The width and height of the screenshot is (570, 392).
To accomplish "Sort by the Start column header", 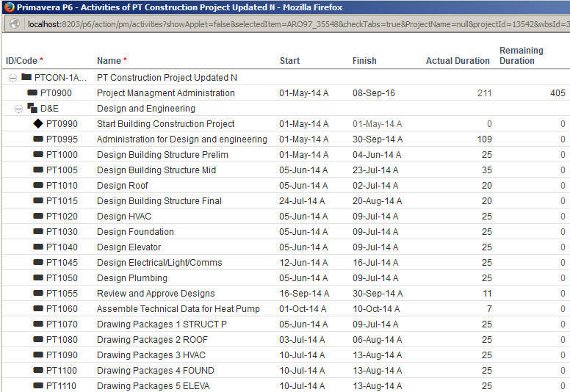I will point(289,61).
